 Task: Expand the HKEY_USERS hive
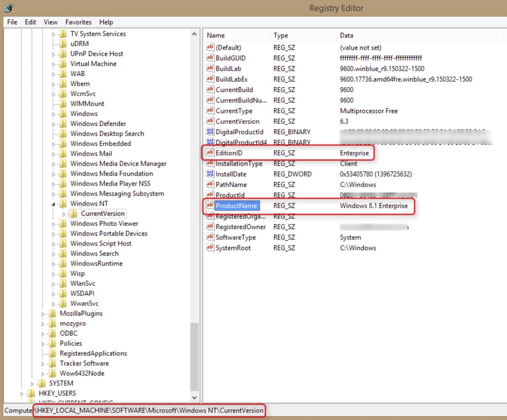point(22,394)
